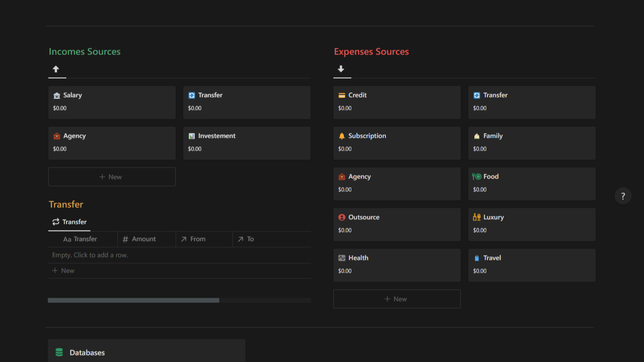
Task: Click the expenses Agency briefcase icon
Action: pyautogui.click(x=342, y=177)
